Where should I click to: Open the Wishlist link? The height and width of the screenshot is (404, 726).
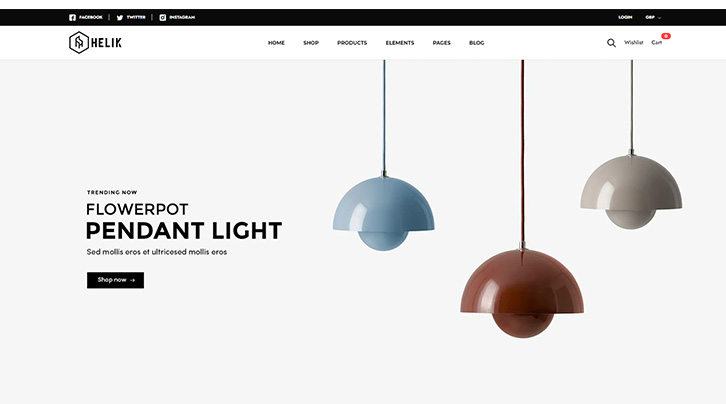click(633, 43)
